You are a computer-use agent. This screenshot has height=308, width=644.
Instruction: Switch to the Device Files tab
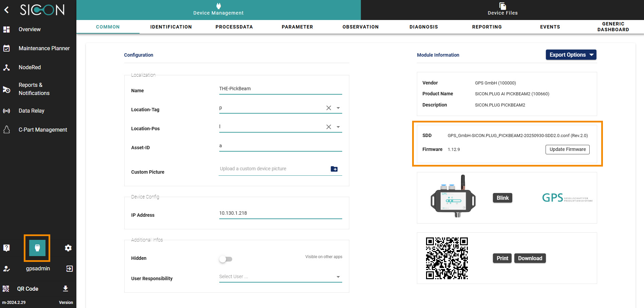click(502, 9)
